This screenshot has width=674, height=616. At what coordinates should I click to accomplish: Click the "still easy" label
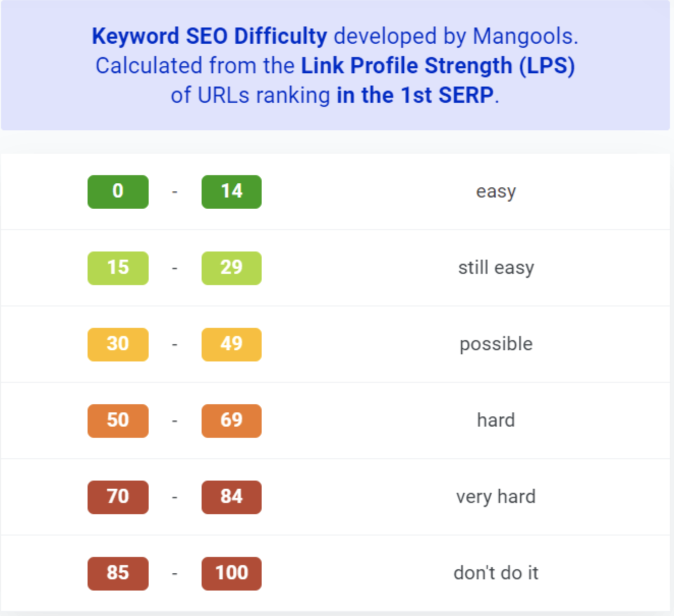coord(496,268)
